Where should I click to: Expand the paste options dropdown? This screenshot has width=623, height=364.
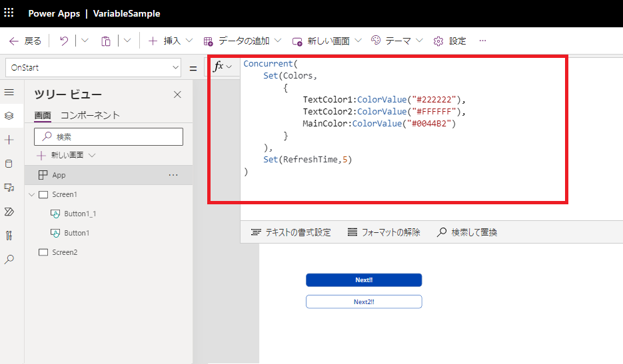click(x=127, y=41)
